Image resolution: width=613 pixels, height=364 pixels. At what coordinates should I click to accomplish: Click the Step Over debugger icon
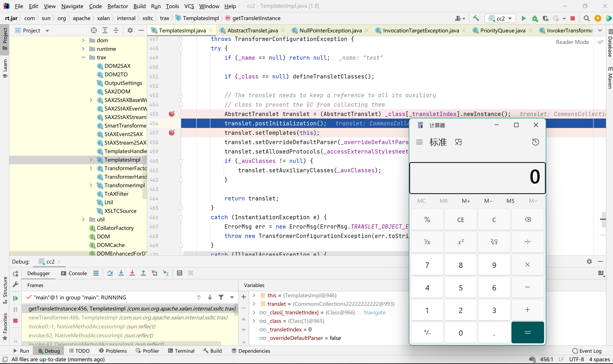click(110, 273)
